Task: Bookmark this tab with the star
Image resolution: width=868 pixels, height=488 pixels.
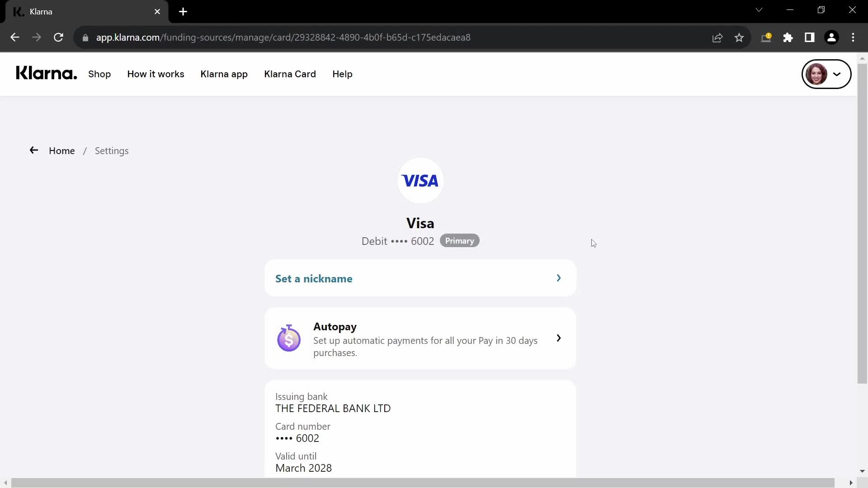Action: (739, 38)
